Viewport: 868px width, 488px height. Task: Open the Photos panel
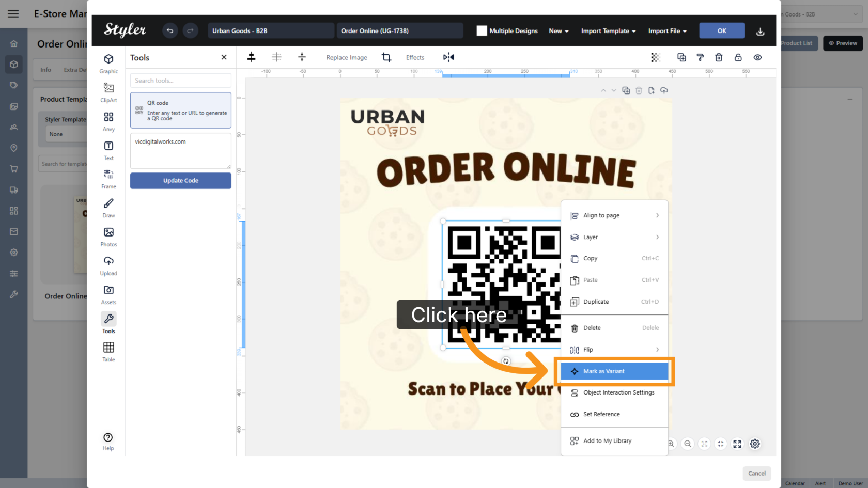pyautogui.click(x=109, y=237)
